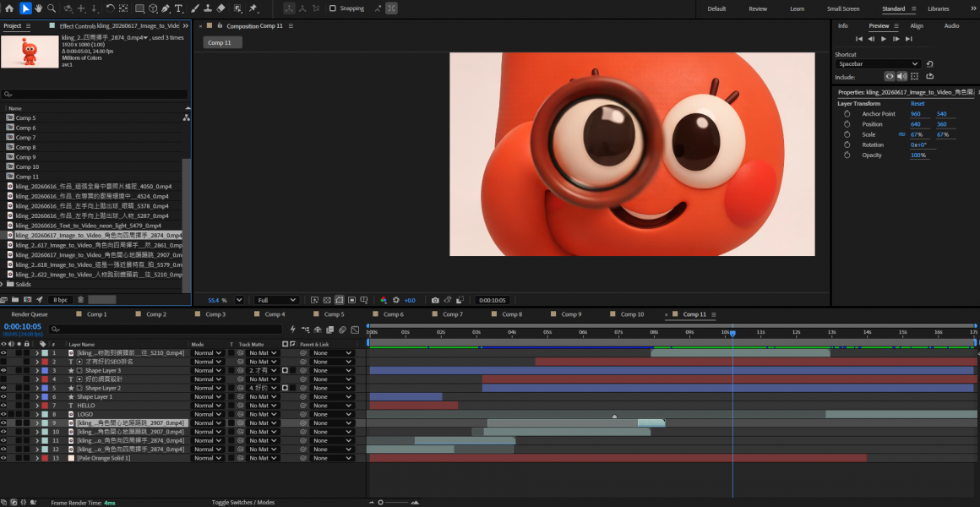The image size is (980, 507).
Task: Click the new folder icon in the Project panel
Action: (15, 299)
